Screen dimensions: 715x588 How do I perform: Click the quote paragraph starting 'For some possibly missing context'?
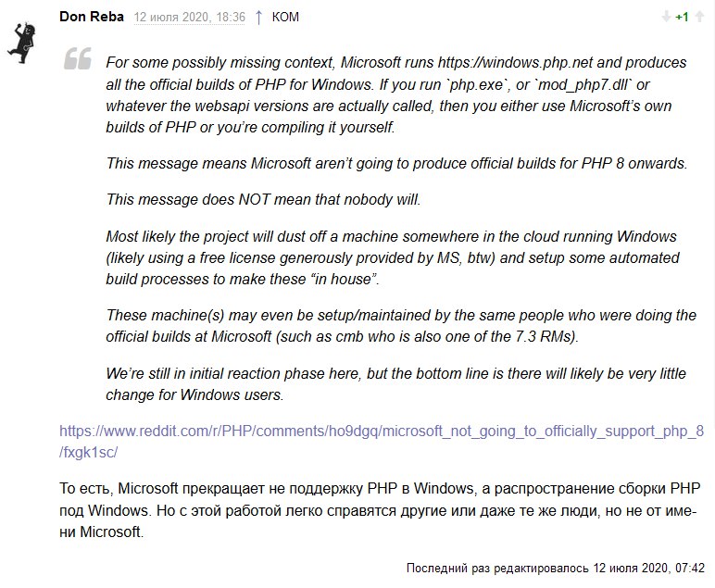click(x=395, y=94)
